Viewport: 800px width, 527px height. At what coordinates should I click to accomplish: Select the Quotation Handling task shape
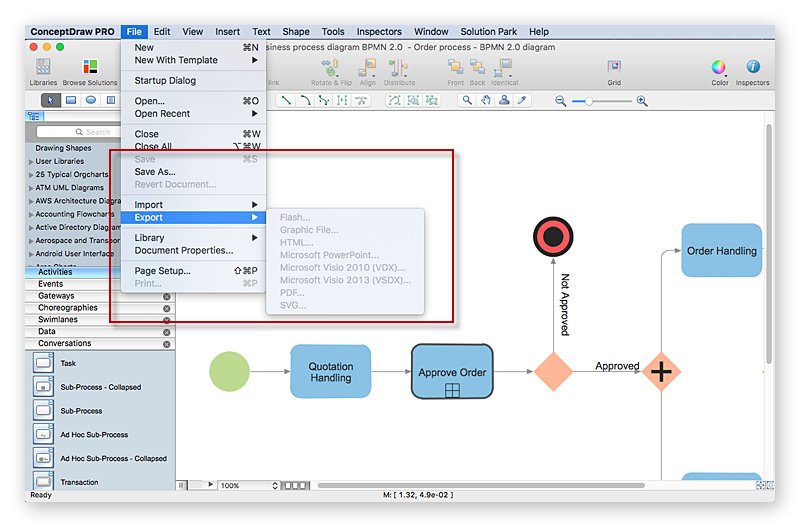[331, 372]
